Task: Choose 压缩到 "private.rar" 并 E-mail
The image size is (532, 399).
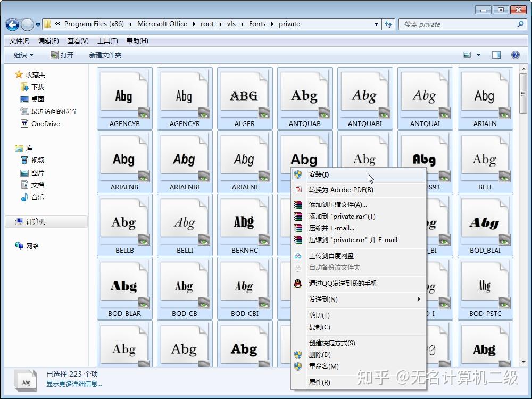Action: (359, 240)
